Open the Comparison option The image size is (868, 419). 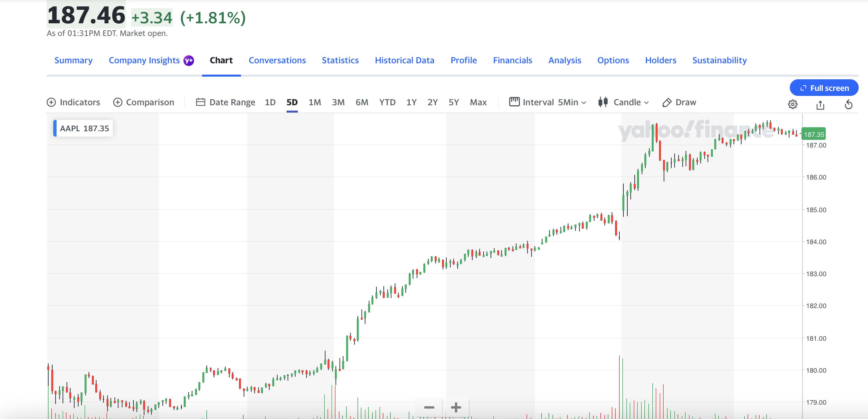[143, 102]
